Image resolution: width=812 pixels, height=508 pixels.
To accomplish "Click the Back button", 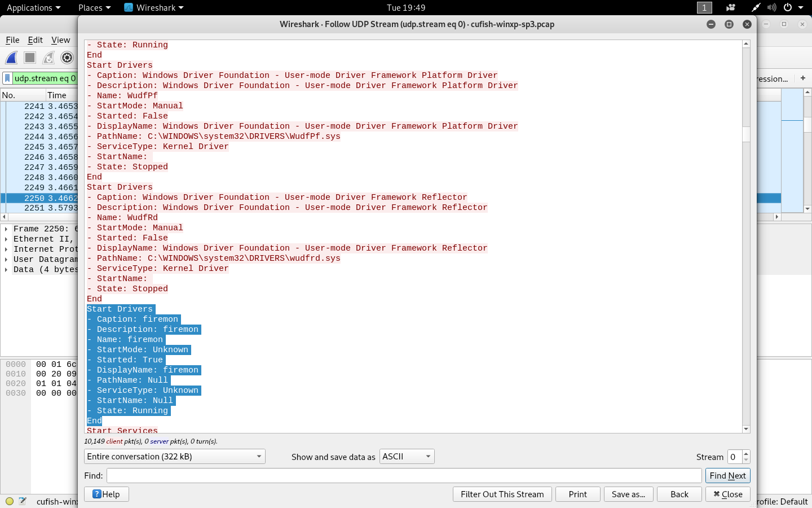I will pyautogui.click(x=679, y=494).
